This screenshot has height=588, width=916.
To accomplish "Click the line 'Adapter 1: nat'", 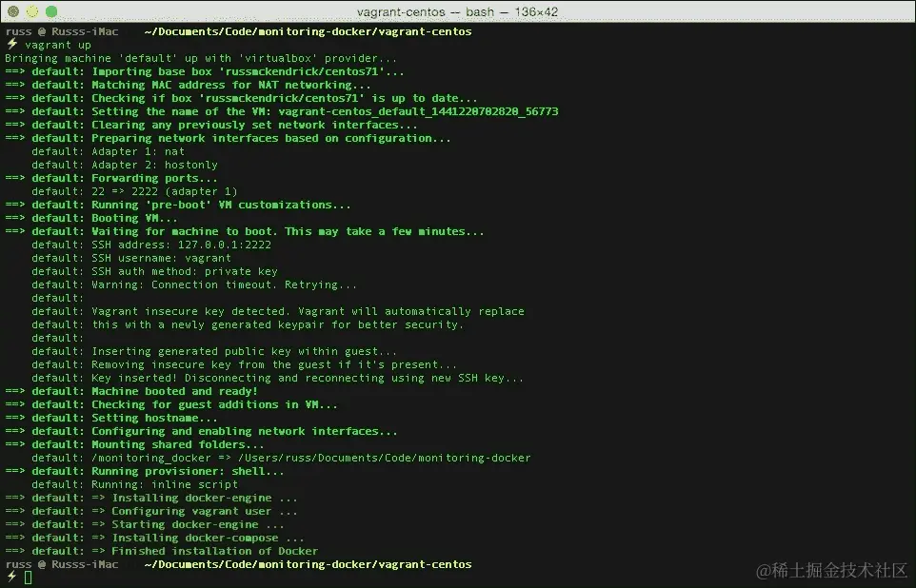I will tap(138, 152).
